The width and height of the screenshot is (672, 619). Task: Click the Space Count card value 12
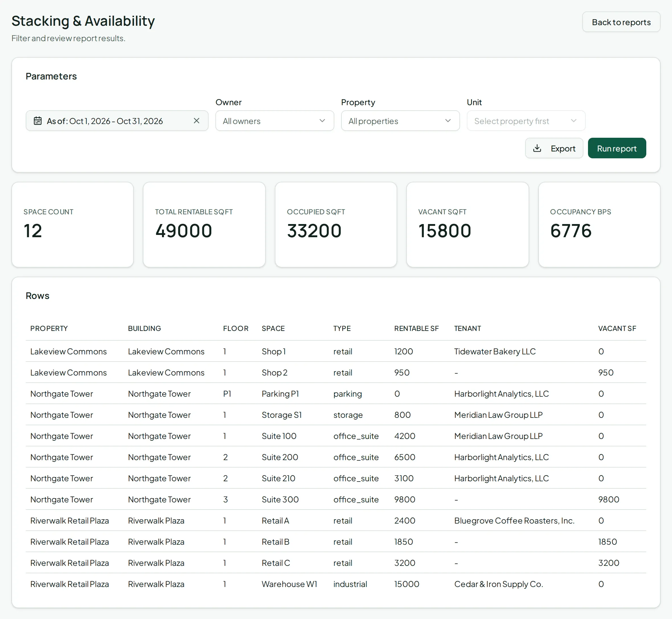33,231
